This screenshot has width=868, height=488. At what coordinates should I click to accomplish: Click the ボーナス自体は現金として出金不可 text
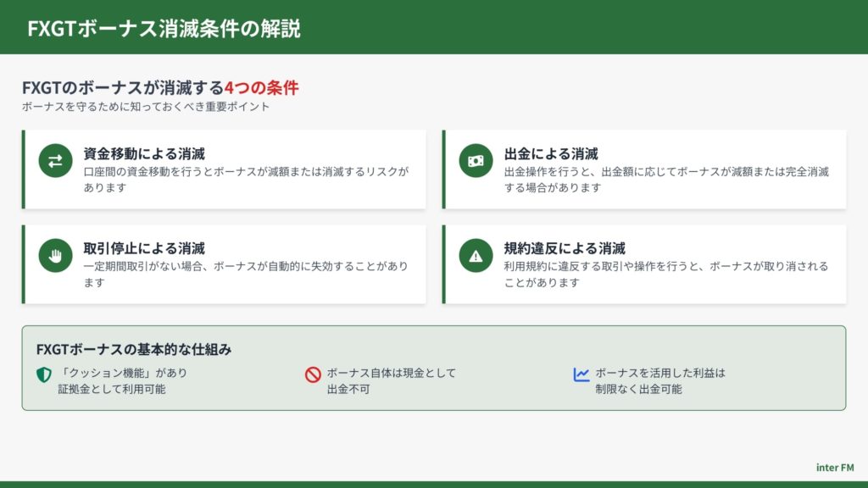[x=391, y=381]
